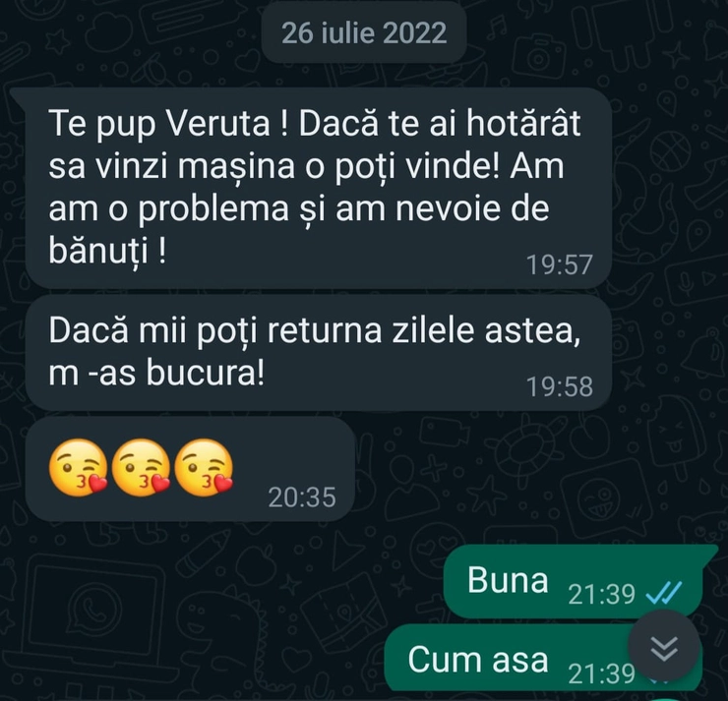Select the sent message Cum asa
728x701 pixels.
(x=543, y=660)
